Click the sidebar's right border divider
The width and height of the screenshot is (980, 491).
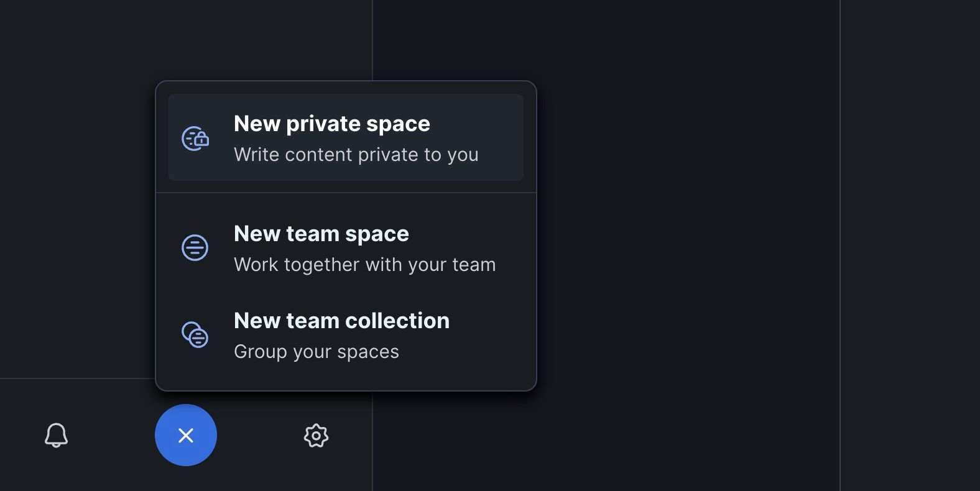pyautogui.click(x=372, y=37)
